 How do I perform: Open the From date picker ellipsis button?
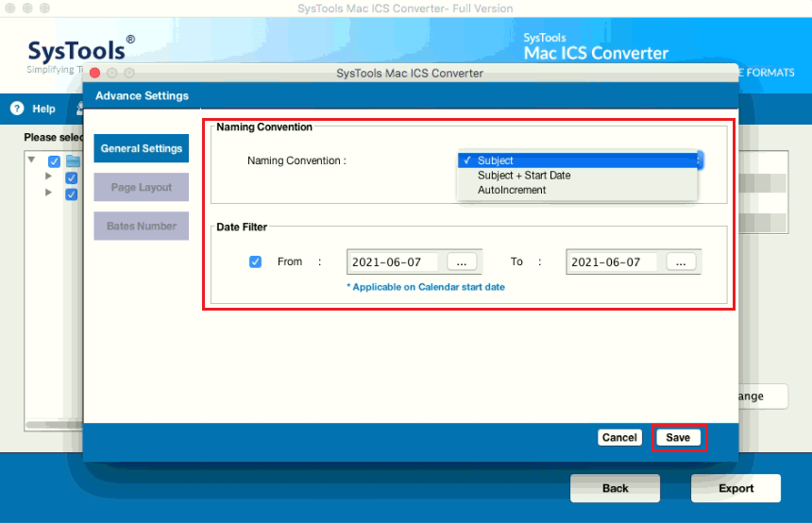pyautogui.click(x=462, y=262)
